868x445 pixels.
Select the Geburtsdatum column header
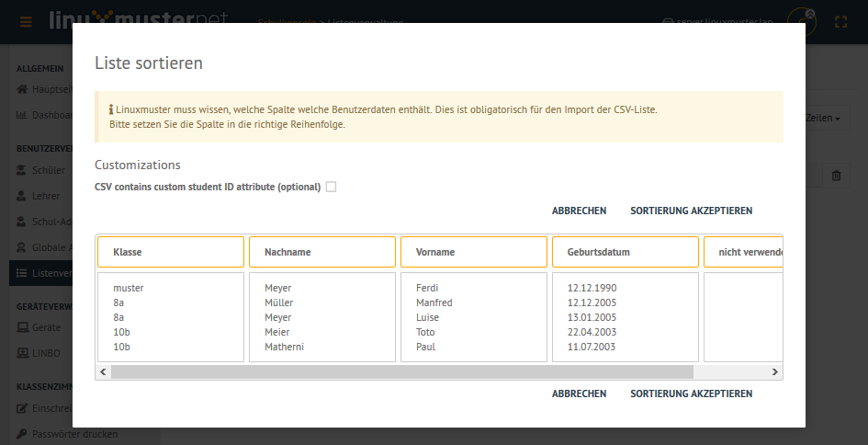pyautogui.click(x=626, y=252)
